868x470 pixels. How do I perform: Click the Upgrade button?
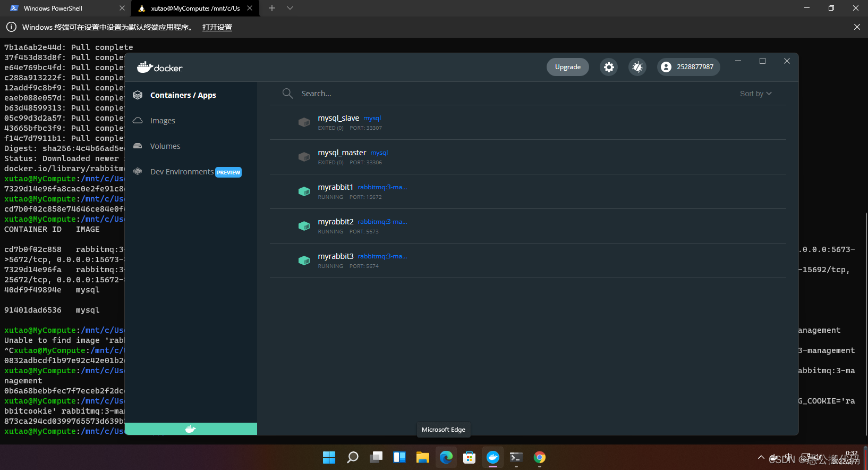tap(568, 67)
